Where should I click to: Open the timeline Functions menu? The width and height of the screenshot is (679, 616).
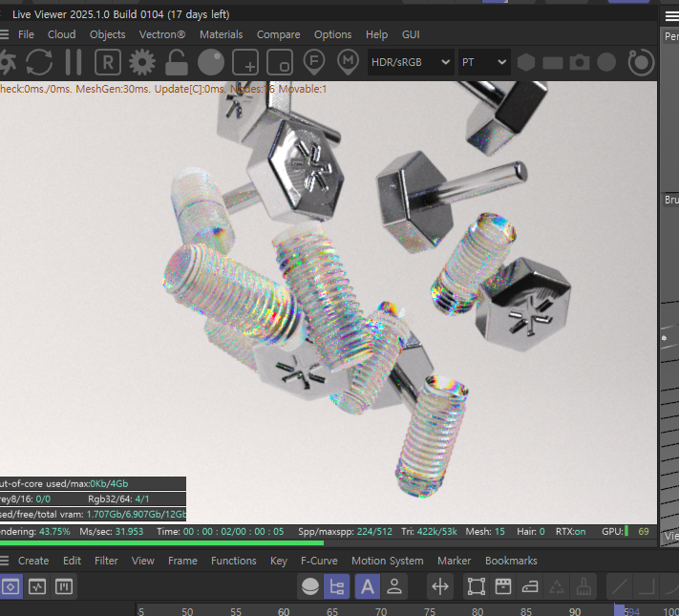(234, 561)
